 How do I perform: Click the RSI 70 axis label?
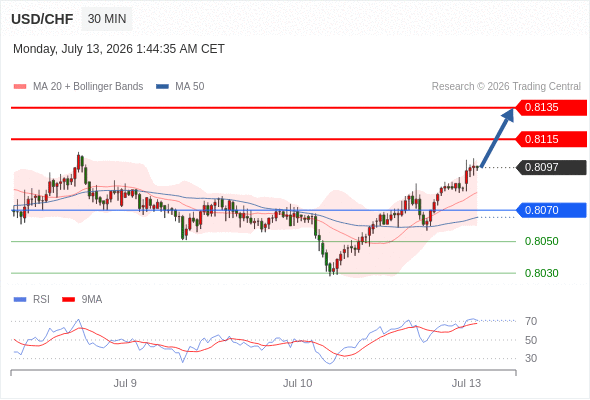tap(531, 321)
